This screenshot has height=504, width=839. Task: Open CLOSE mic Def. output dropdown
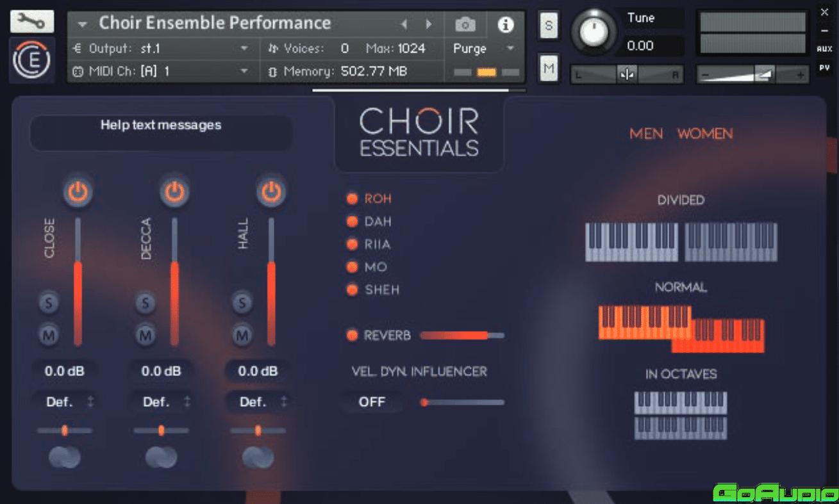tap(64, 402)
